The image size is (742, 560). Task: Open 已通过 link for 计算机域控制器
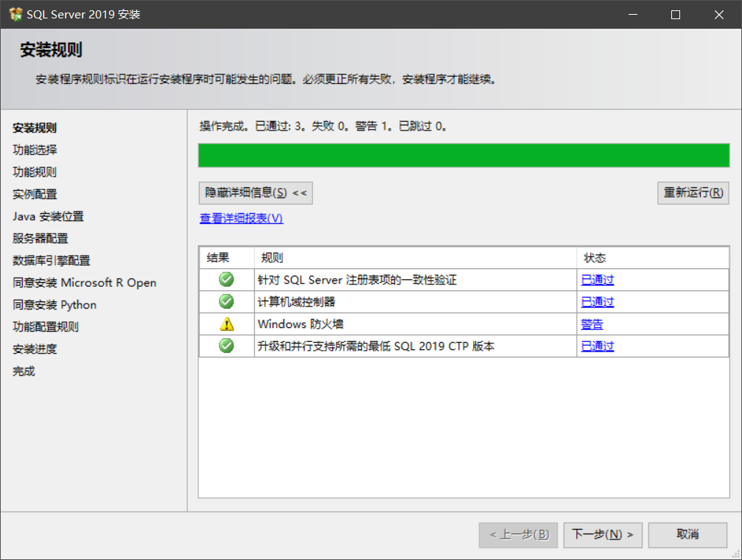(x=597, y=301)
